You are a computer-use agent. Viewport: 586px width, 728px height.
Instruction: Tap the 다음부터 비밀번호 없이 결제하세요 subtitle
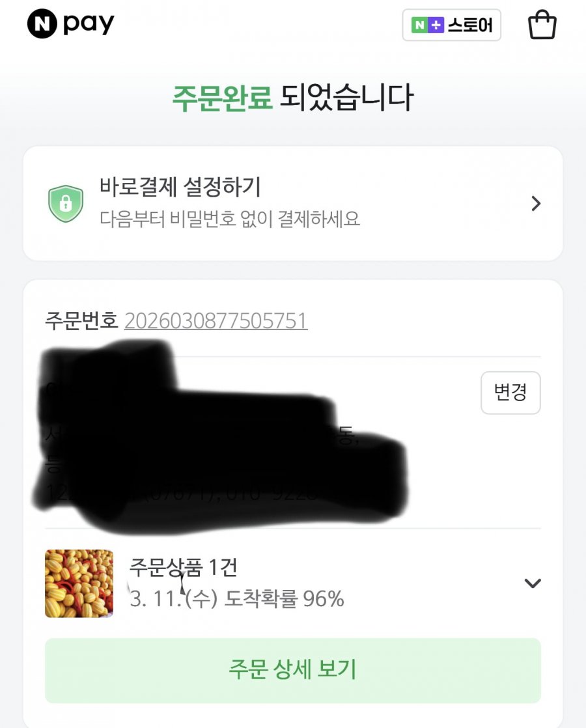[229, 219]
